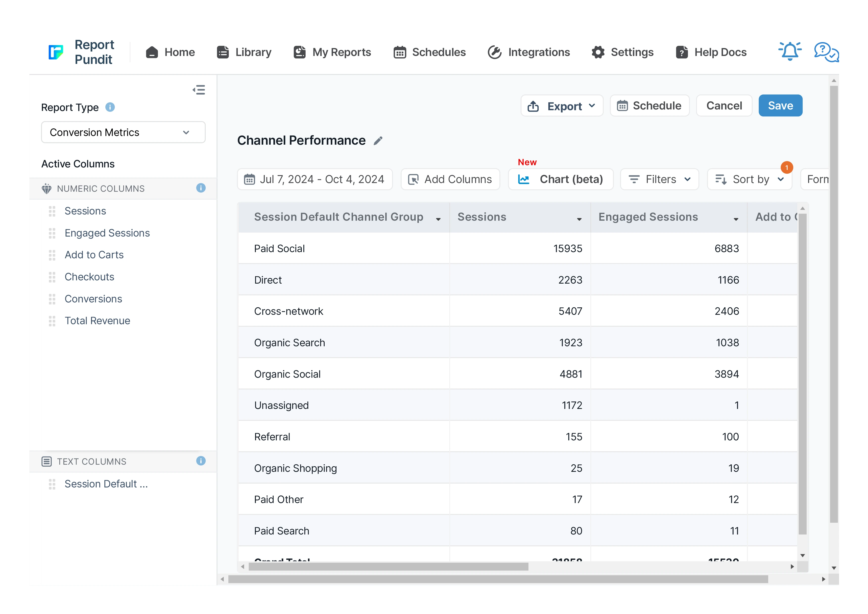Screen dimensions: 868x614
Task: Open the help chat icon
Action: point(826,52)
